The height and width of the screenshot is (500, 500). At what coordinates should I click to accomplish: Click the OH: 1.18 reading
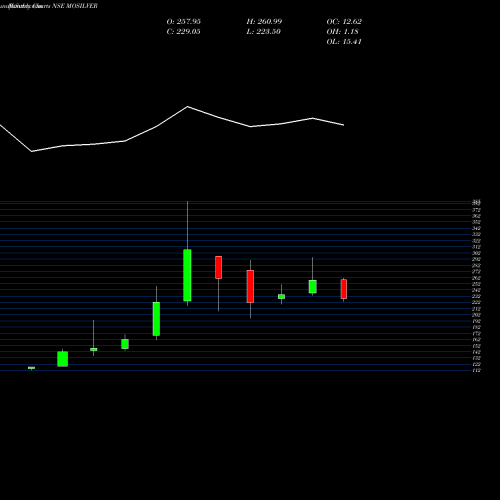point(342,31)
